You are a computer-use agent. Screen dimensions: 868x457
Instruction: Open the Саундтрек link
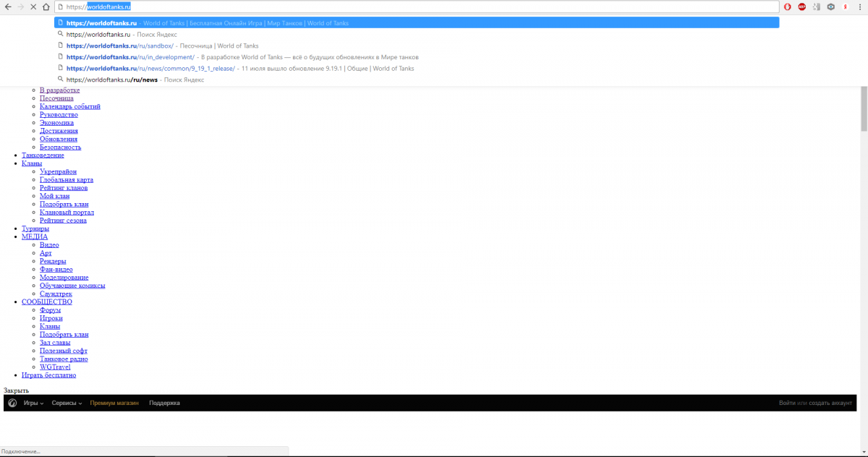pyautogui.click(x=56, y=294)
